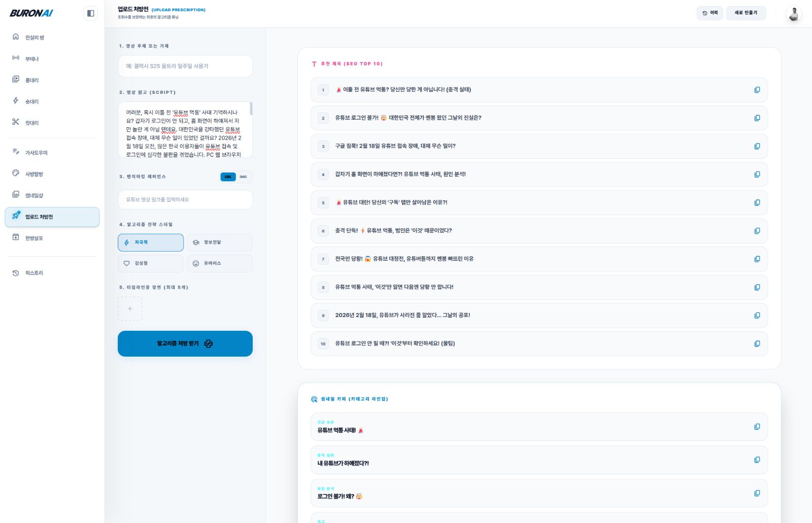This screenshot has width=812, height=523.
Task: Copy title 2 '유튜브 로그인 불가!' via its copy icon
Action: tap(757, 118)
